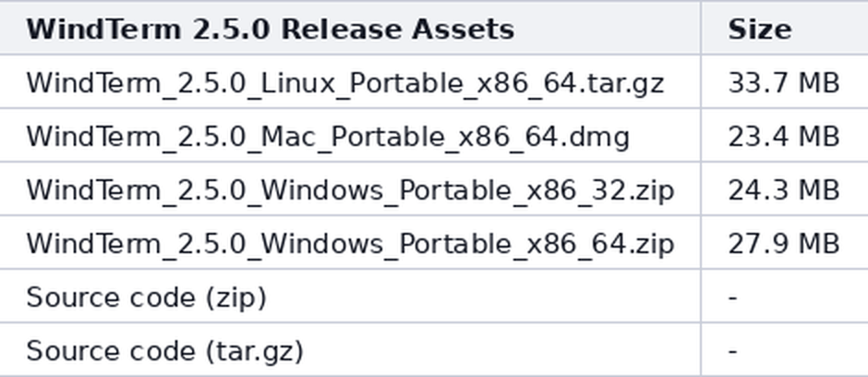Click the column divider in the Mac dmg row

pyautogui.click(x=701, y=135)
